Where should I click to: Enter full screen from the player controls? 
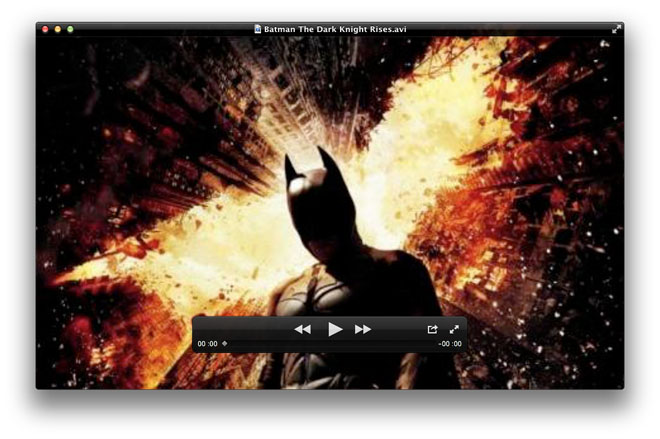[454, 329]
